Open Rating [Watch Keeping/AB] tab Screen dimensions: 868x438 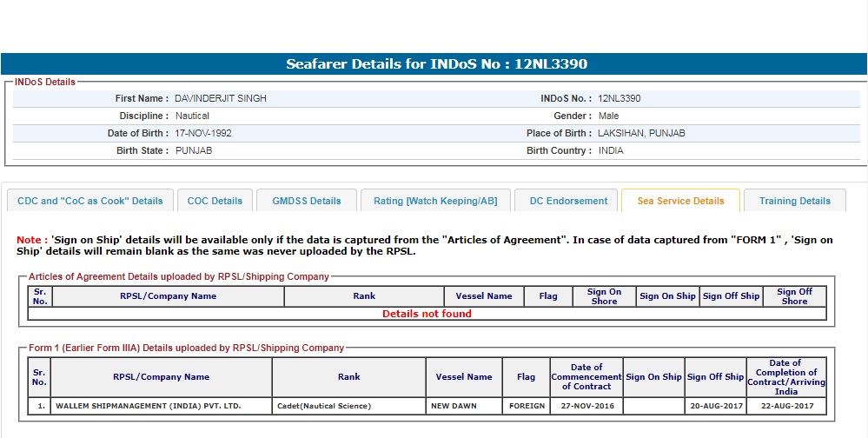point(435,201)
